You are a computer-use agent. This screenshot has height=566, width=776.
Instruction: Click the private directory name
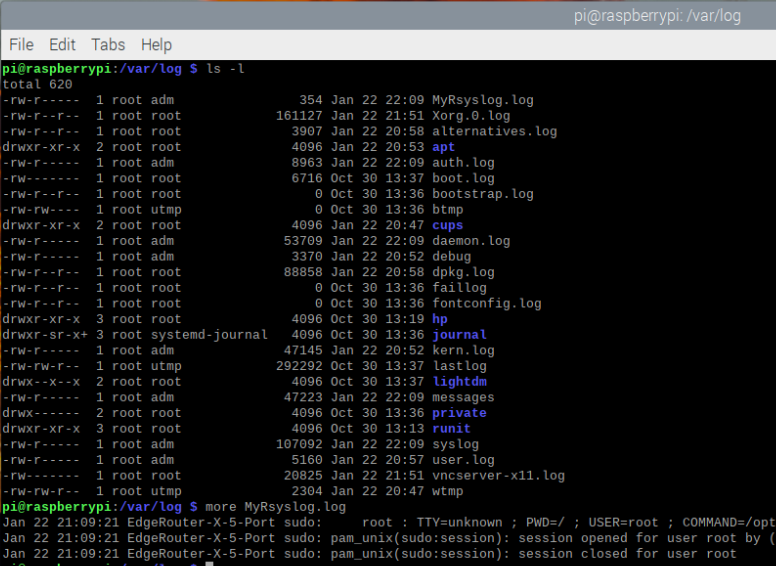click(459, 413)
